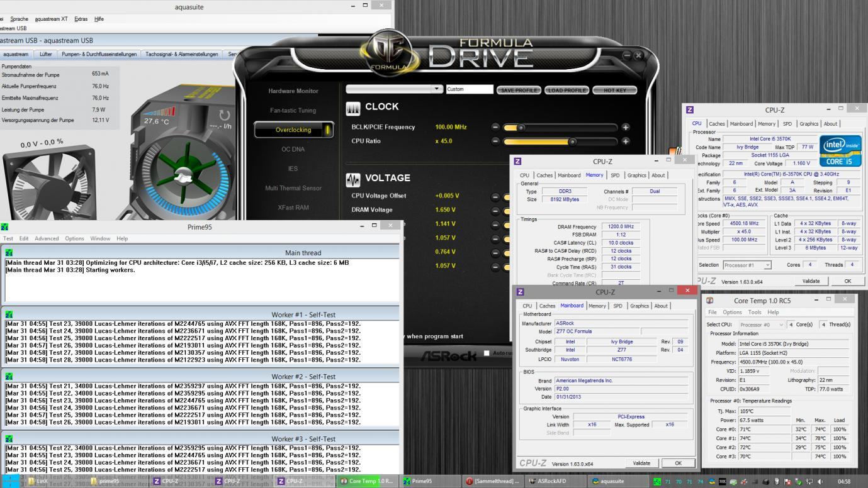This screenshot has width=868, height=488.
Task: Decrease CPU Ratio with minus button
Action: (495, 141)
